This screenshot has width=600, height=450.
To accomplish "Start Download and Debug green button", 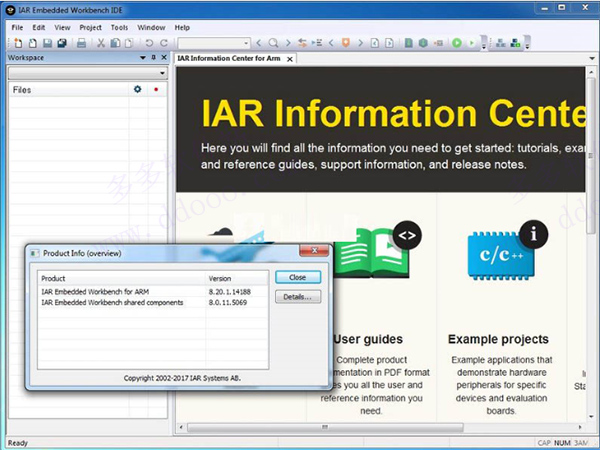I will click(457, 43).
